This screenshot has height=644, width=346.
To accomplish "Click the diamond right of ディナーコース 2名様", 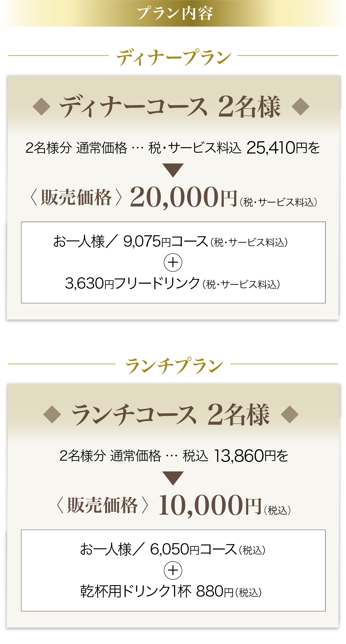I will 300,106.
